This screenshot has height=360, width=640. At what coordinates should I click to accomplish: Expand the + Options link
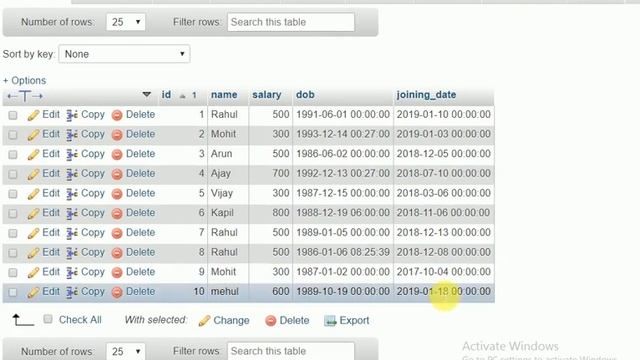(24, 80)
